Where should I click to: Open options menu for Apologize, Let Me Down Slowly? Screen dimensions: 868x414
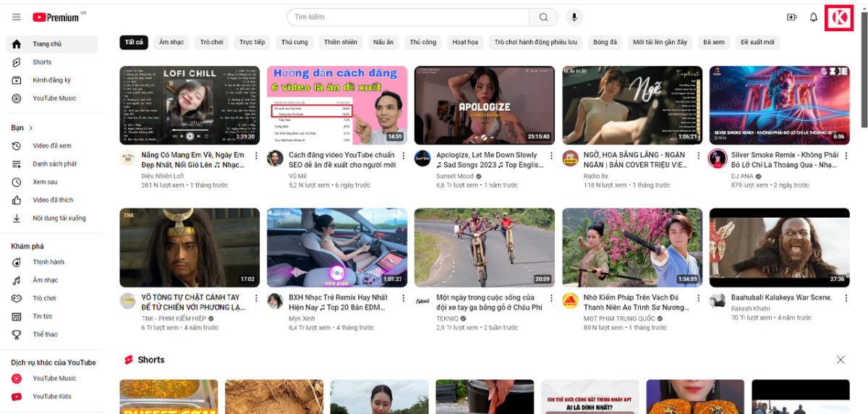click(x=550, y=156)
